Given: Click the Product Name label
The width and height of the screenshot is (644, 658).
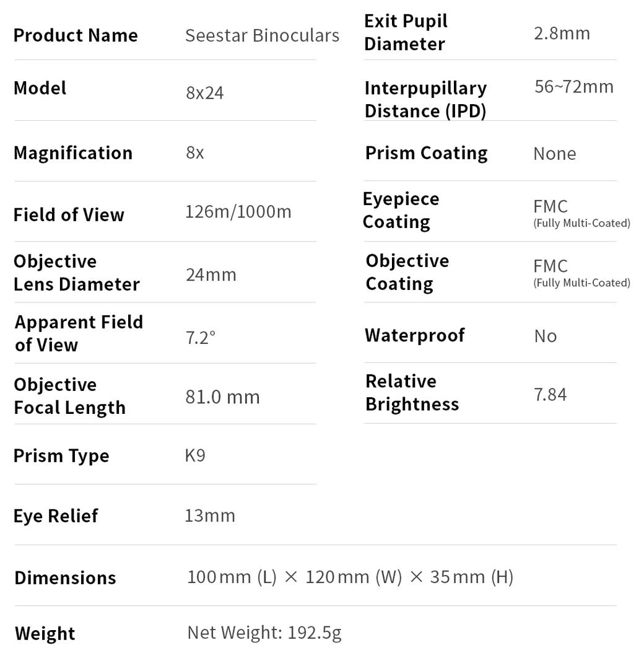Looking at the screenshot, I should (76, 35).
